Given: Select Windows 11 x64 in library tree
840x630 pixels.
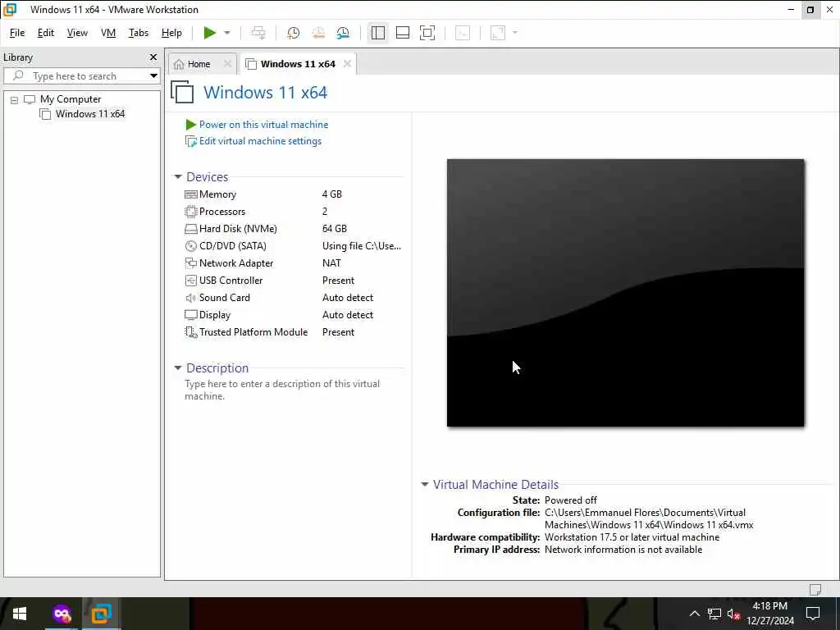Looking at the screenshot, I should pyautogui.click(x=90, y=113).
